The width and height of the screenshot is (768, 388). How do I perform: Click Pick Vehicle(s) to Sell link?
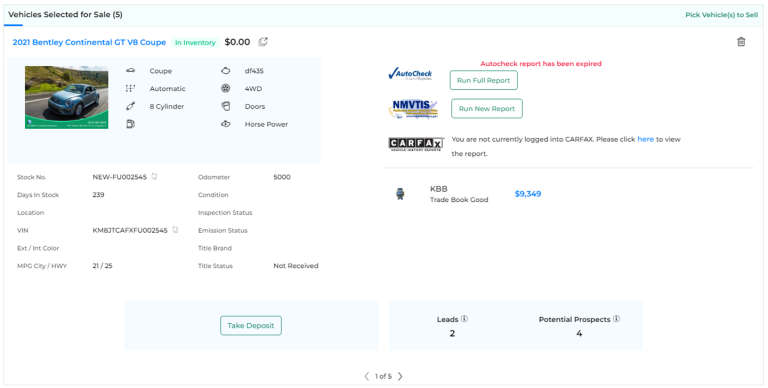[x=721, y=15]
